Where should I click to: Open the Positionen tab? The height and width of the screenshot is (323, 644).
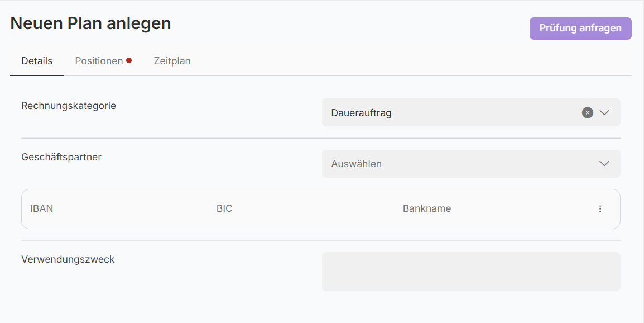click(99, 61)
